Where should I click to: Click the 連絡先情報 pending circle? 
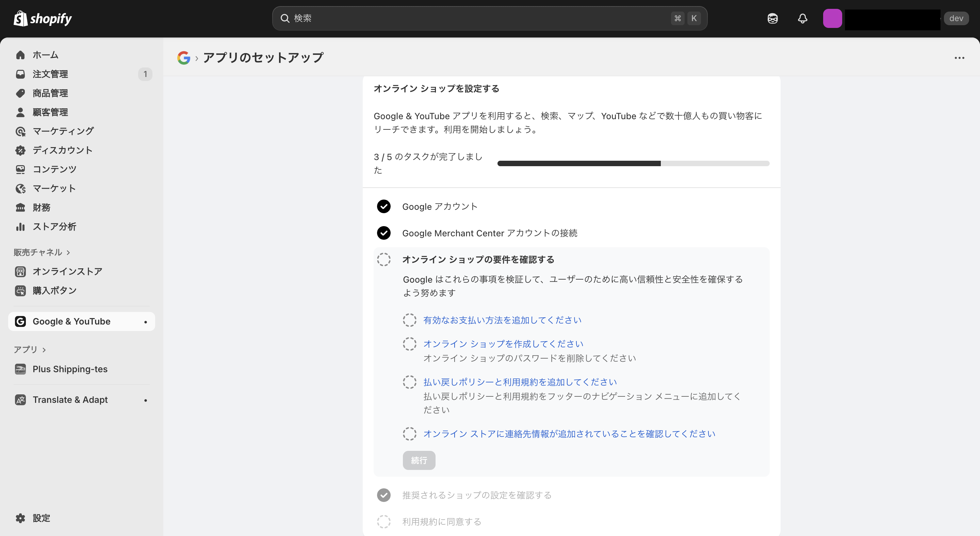[x=409, y=433]
